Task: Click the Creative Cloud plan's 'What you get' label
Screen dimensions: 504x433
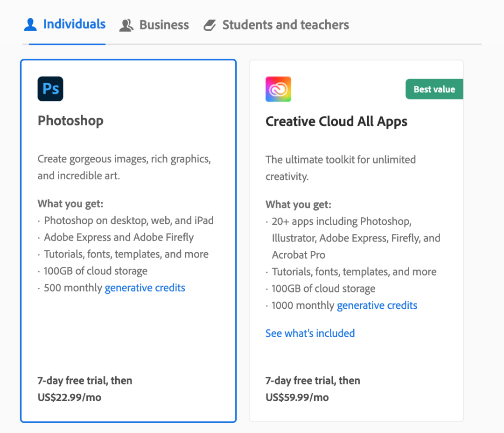Action: coord(298,205)
